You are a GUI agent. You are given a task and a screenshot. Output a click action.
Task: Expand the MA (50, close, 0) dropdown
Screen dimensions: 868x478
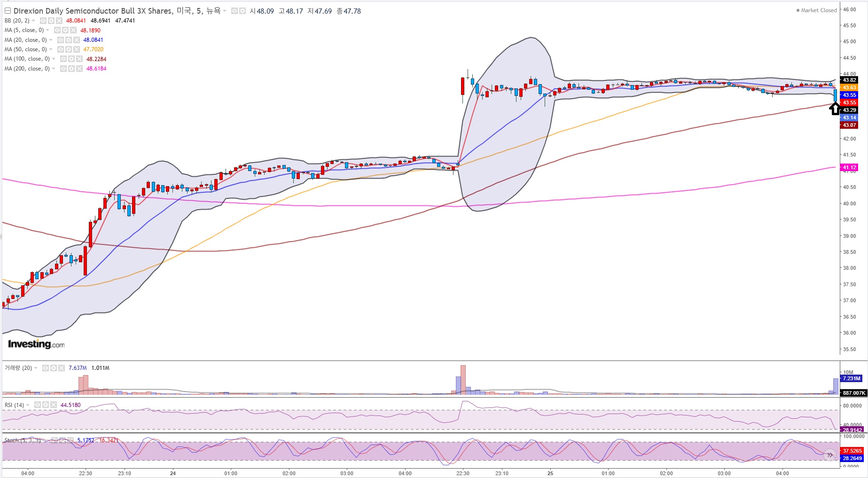pyautogui.click(x=51, y=49)
